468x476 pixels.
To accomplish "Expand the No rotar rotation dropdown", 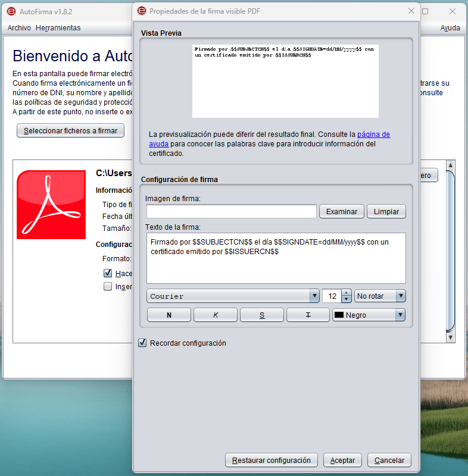I will click(380, 296).
